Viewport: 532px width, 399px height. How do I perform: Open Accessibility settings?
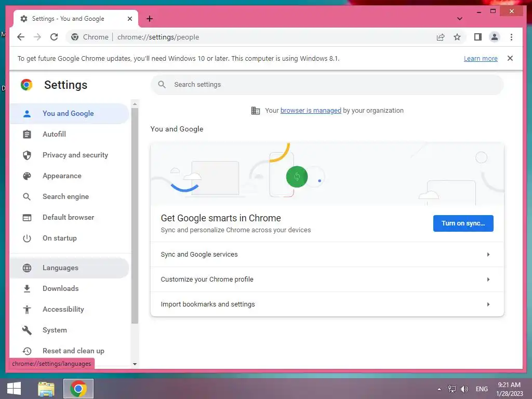70,309
